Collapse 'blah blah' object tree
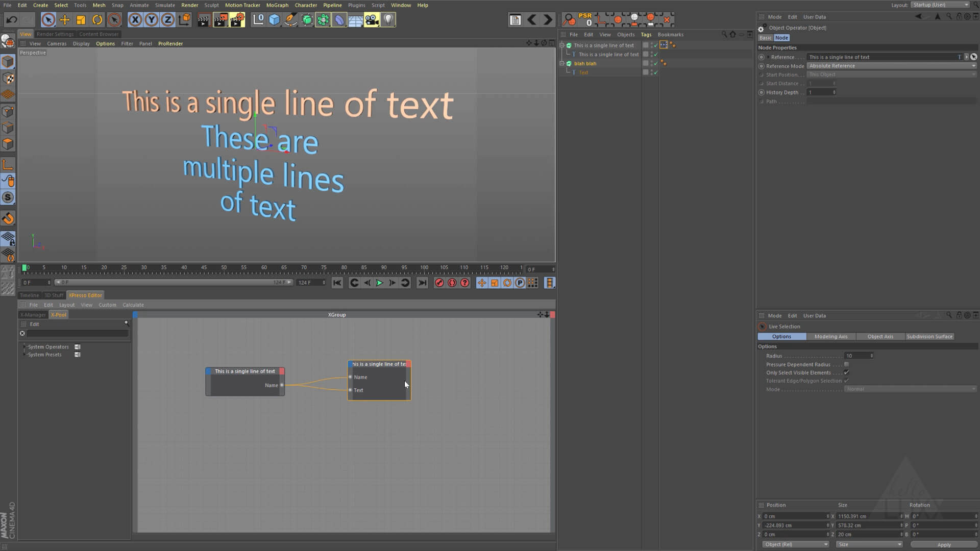 [x=562, y=64]
